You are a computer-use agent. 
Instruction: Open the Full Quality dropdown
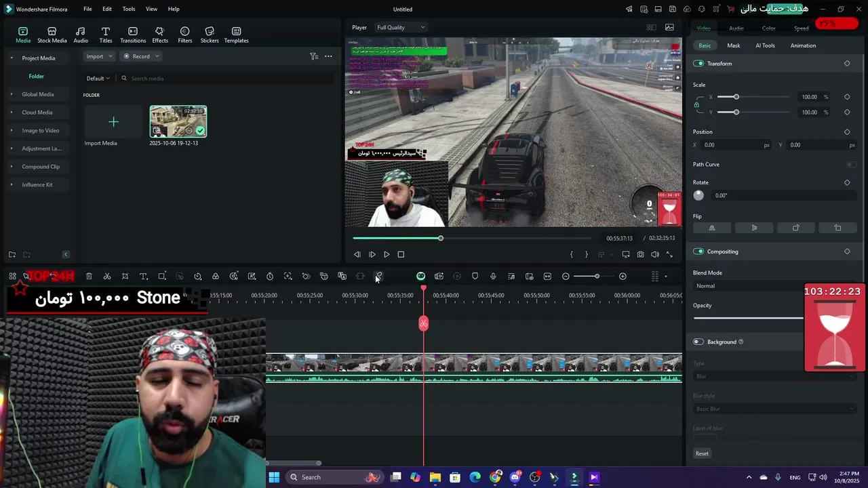pos(401,28)
